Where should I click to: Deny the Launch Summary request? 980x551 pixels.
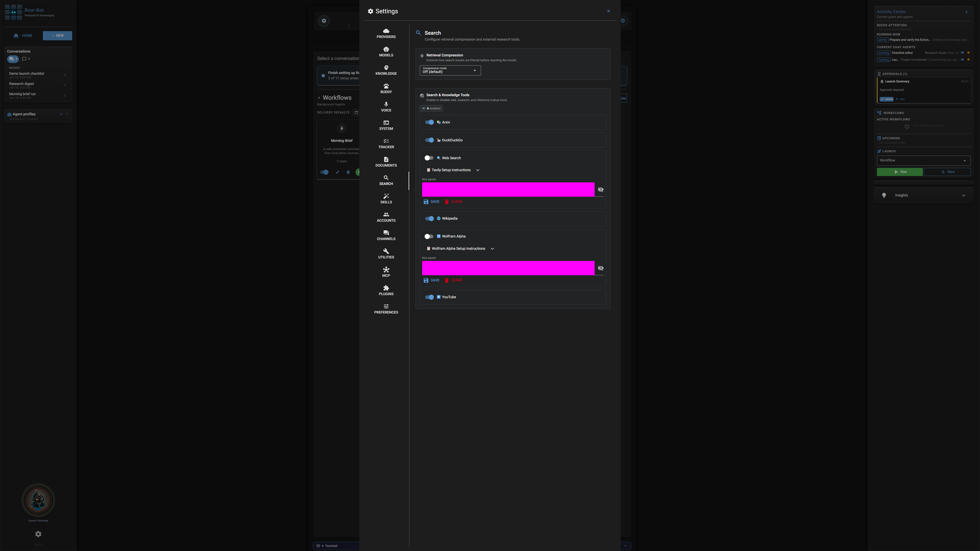pos(900,99)
